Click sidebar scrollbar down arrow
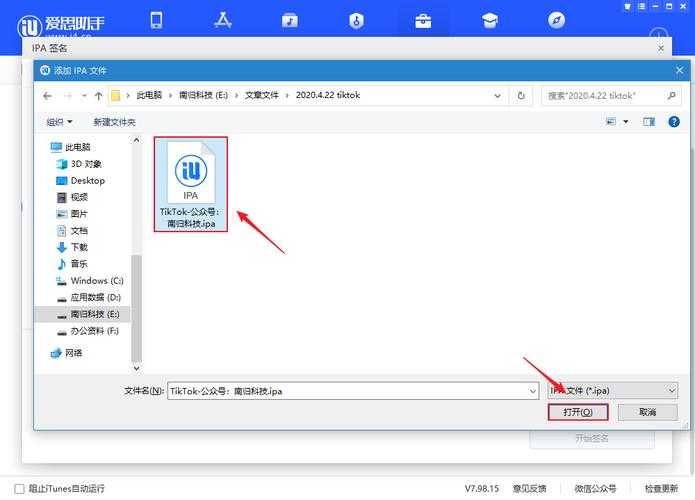 (137, 368)
